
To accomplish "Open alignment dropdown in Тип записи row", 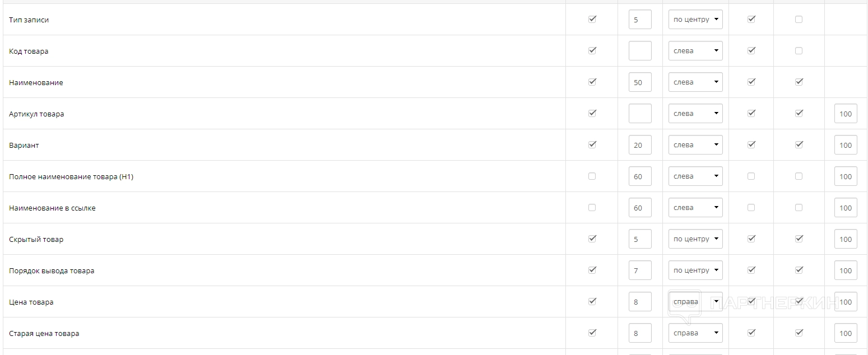I will [x=695, y=20].
